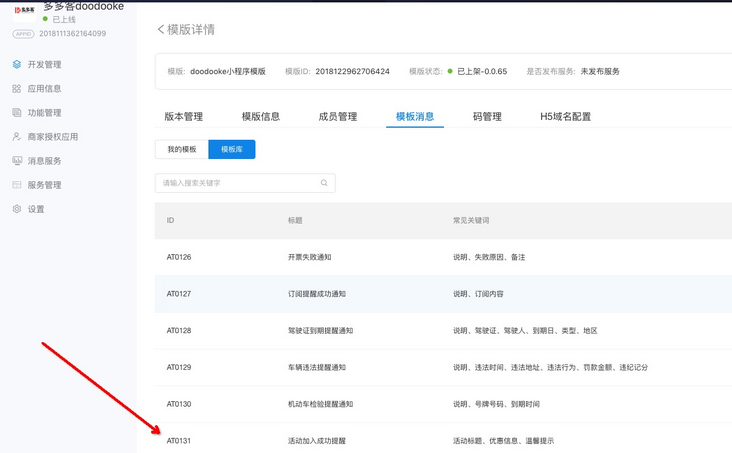Click the 功能管理 sidebar icon
This screenshot has height=453, width=732.
tap(17, 113)
